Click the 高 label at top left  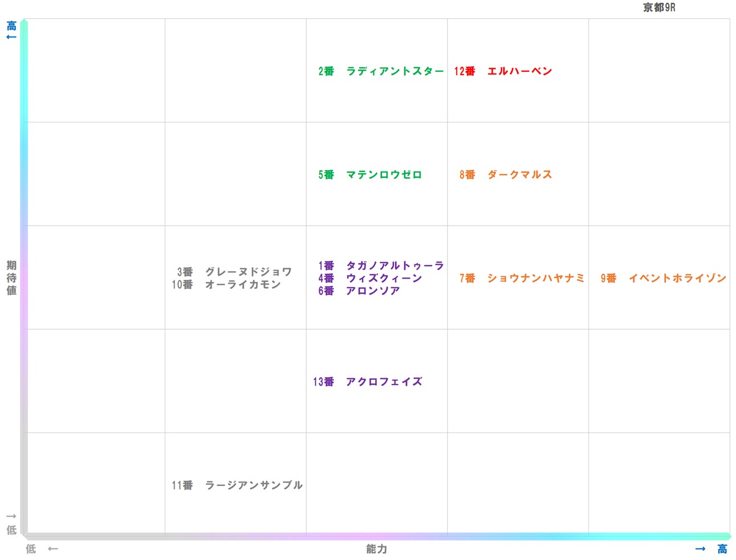tap(10, 26)
